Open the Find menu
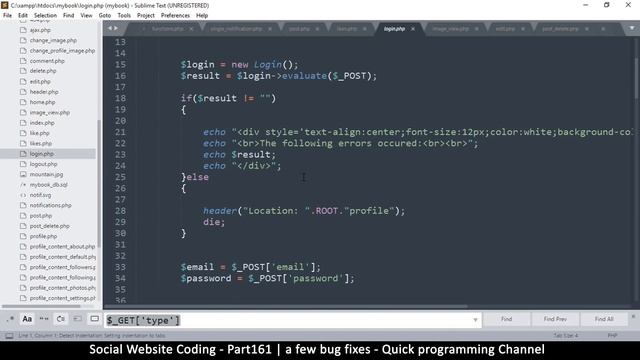The image size is (640, 360). pyautogui.click(x=69, y=16)
